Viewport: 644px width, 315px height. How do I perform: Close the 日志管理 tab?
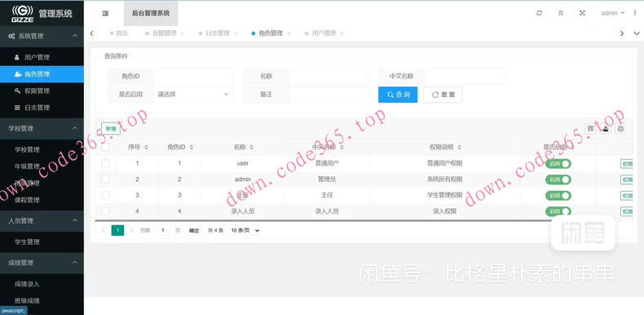(236, 33)
